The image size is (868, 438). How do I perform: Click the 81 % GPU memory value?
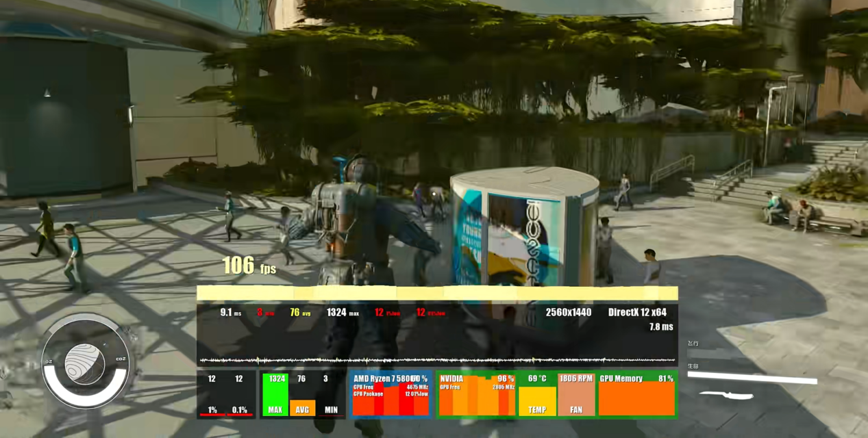tap(665, 378)
